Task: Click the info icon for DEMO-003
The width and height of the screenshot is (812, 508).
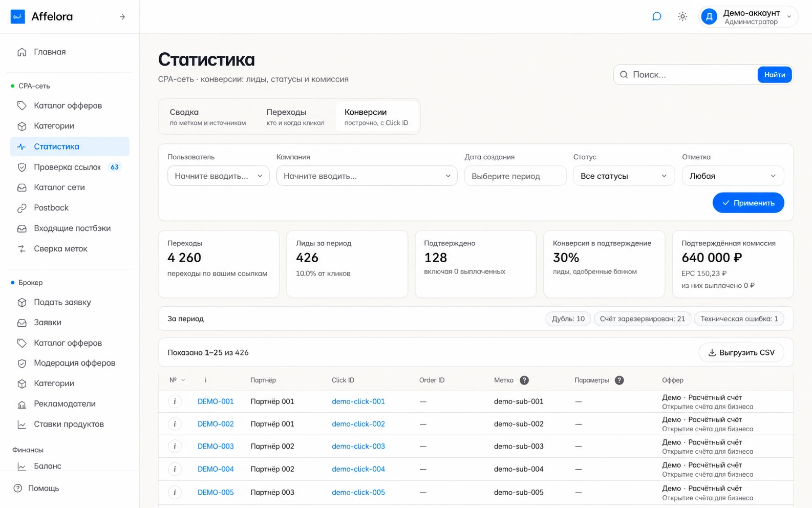Action: pyautogui.click(x=175, y=447)
